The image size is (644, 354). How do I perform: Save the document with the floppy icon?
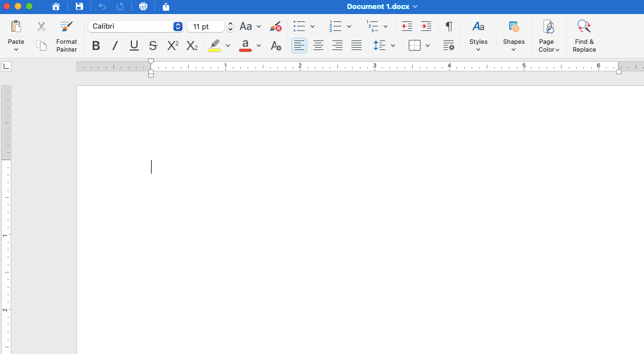click(79, 7)
